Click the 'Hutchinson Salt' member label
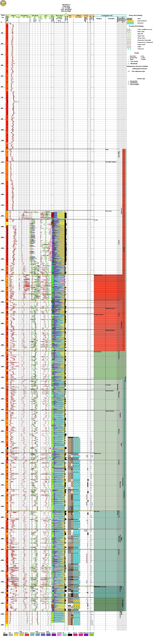The image size is (154, 644). (x=98, y=275)
